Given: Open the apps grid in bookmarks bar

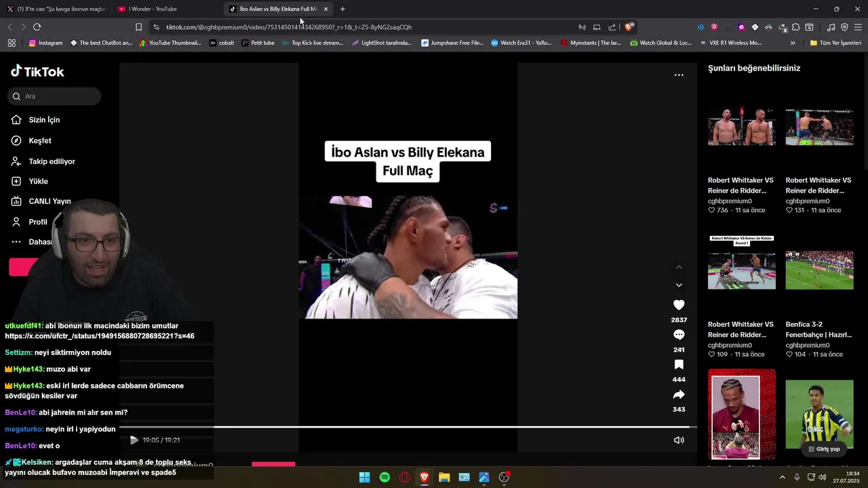Looking at the screenshot, I should 12,43.
